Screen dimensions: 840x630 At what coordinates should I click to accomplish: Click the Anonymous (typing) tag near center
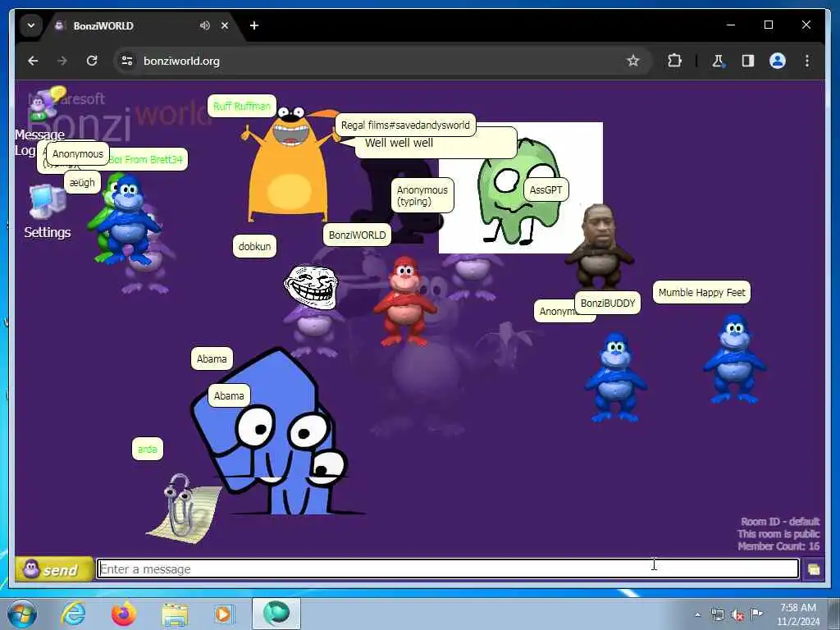click(422, 195)
